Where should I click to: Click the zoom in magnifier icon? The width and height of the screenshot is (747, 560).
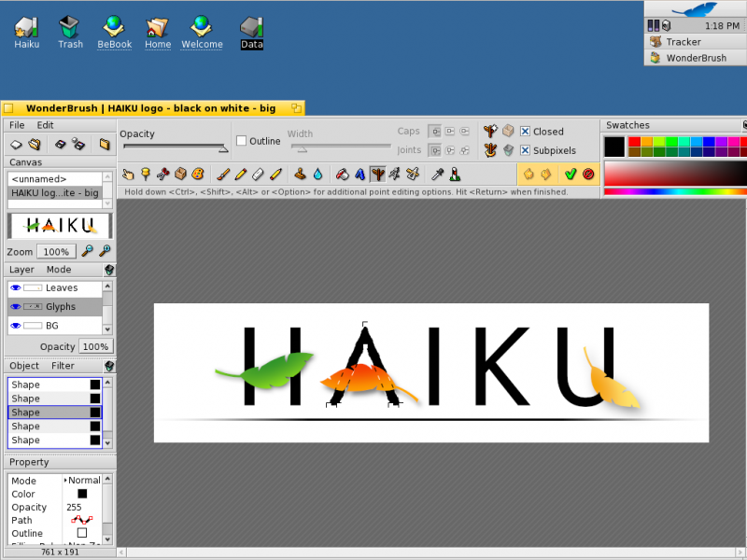(105, 250)
